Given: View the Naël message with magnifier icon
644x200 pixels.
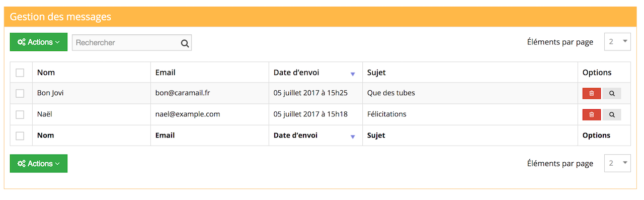Looking at the screenshot, I should coord(612,114).
